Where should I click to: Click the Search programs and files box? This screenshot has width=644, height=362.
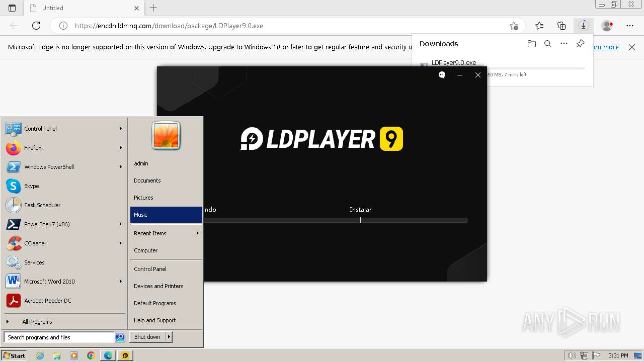59,337
